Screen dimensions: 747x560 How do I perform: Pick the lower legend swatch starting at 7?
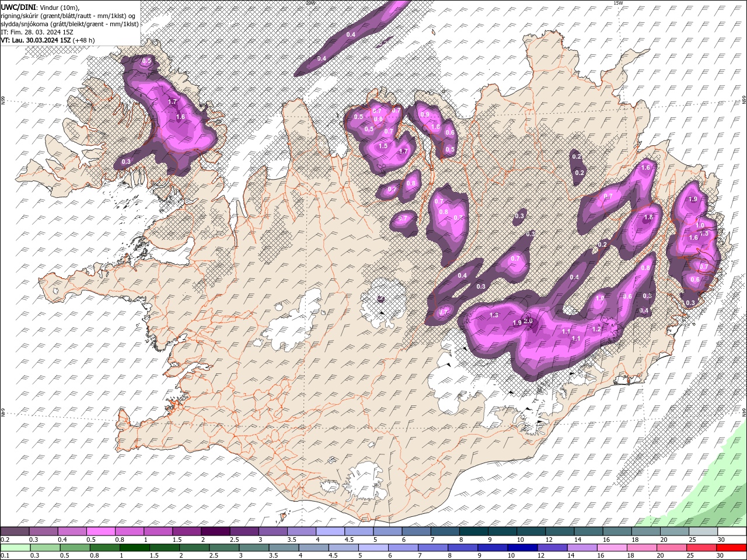(433, 547)
